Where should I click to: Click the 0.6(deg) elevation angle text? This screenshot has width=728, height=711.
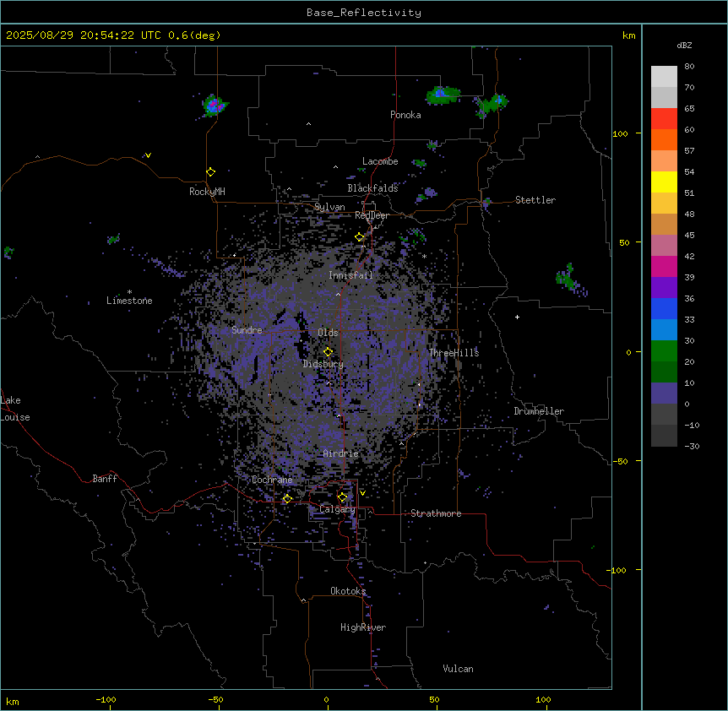(194, 35)
